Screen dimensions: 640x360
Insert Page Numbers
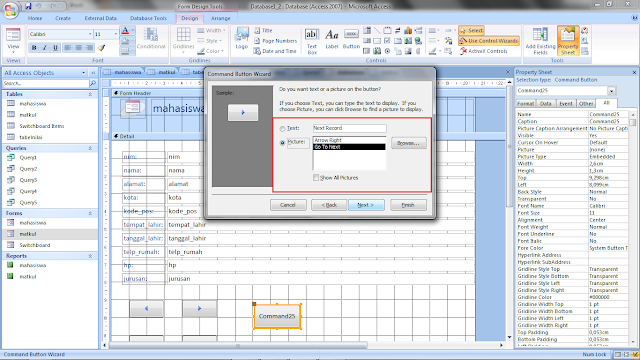pyautogui.click(x=276, y=41)
